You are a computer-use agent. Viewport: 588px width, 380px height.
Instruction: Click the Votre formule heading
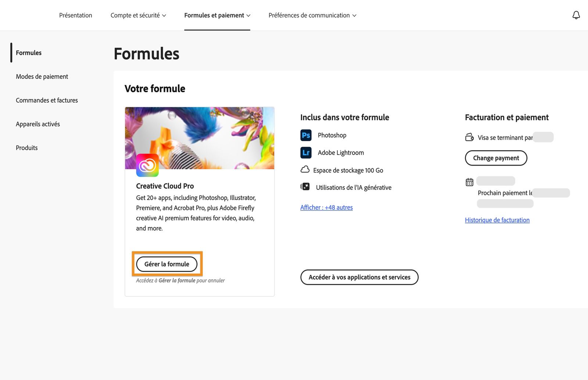pos(155,89)
